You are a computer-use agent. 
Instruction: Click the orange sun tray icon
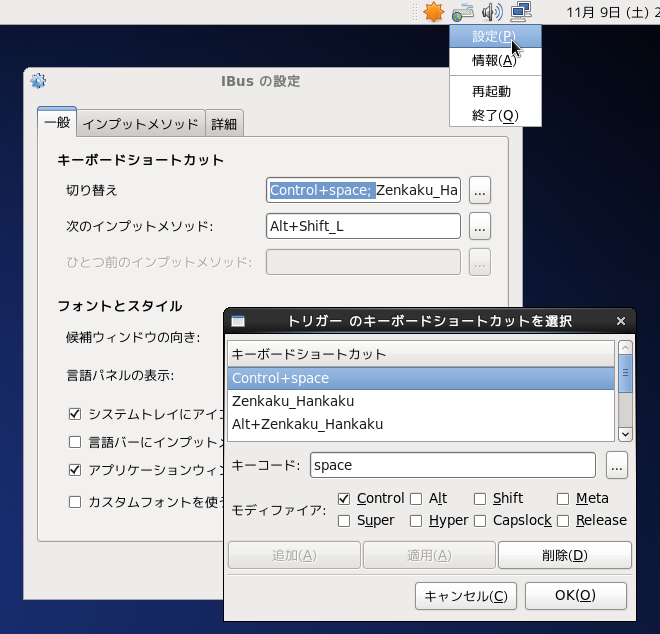(x=433, y=11)
